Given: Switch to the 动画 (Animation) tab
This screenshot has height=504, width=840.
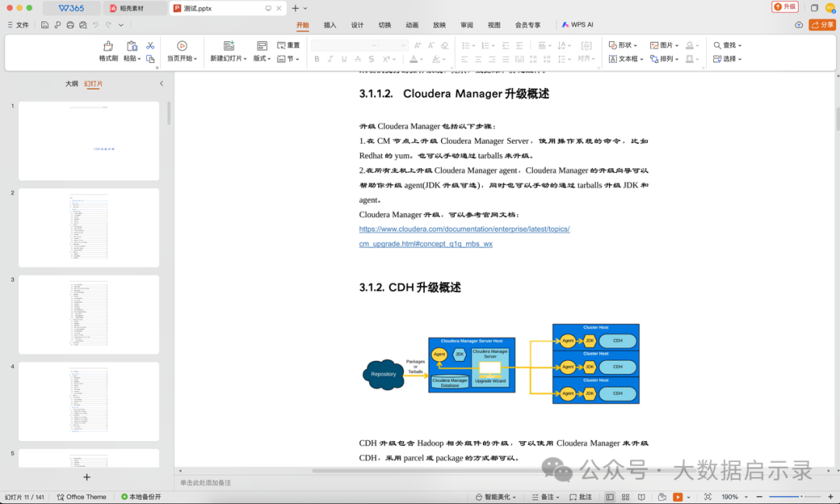Looking at the screenshot, I should (412, 25).
